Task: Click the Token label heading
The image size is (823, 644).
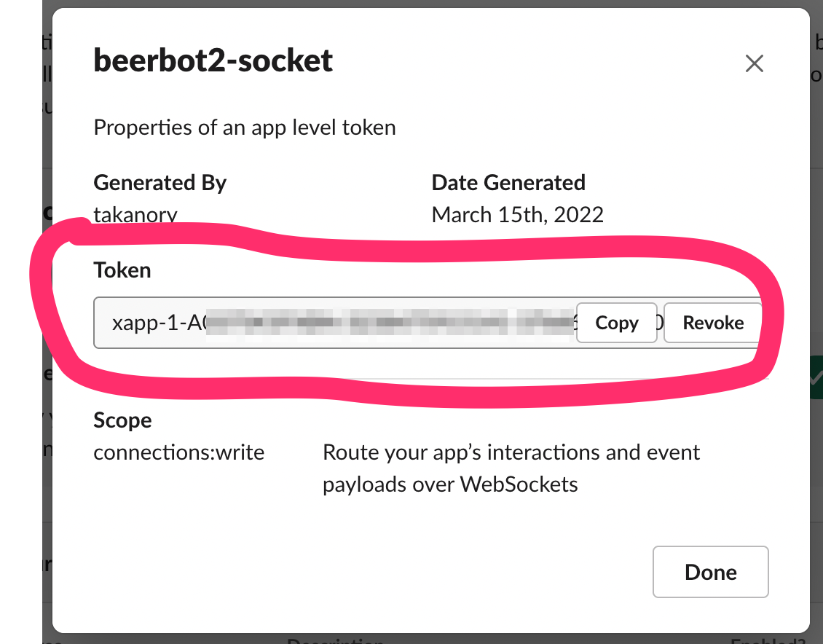Action: (x=122, y=270)
